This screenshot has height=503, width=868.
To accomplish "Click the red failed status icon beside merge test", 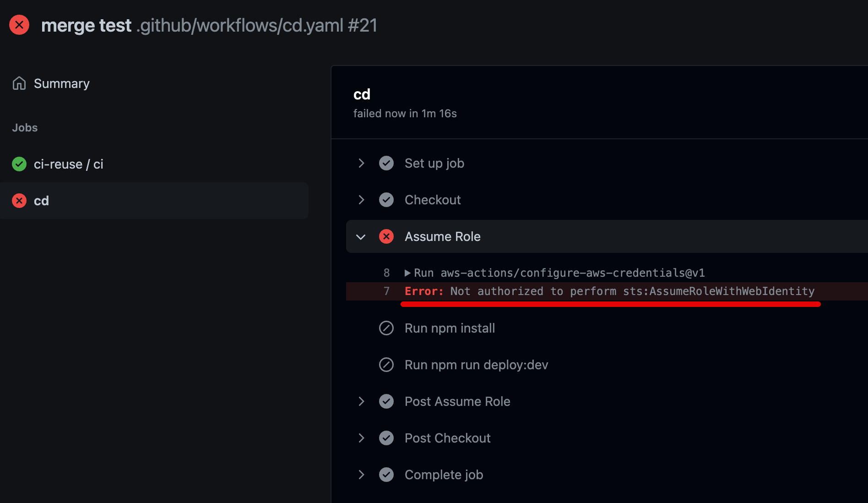I will (19, 25).
